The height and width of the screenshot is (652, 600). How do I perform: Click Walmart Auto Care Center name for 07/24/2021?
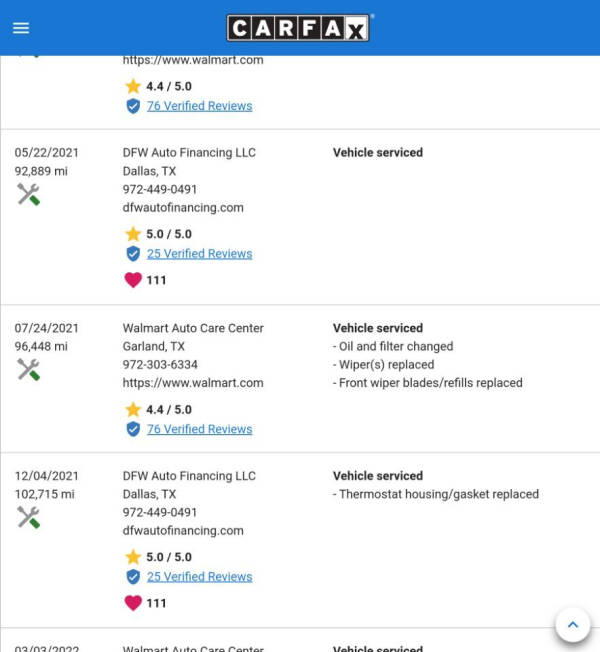coord(193,328)
